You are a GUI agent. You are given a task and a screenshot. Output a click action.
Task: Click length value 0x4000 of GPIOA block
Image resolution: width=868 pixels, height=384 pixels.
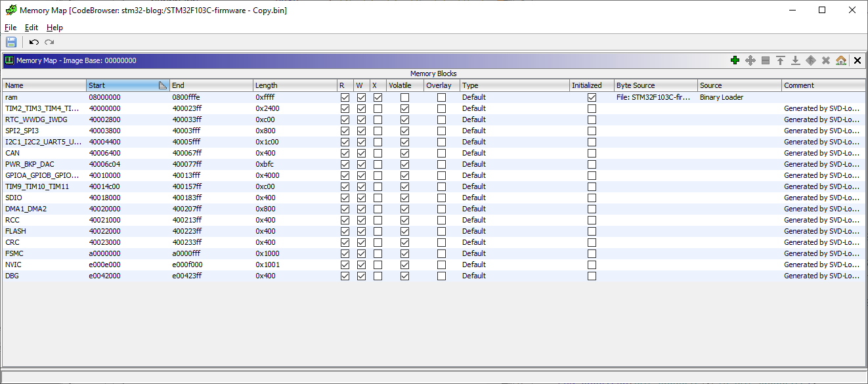coord(268,175)
